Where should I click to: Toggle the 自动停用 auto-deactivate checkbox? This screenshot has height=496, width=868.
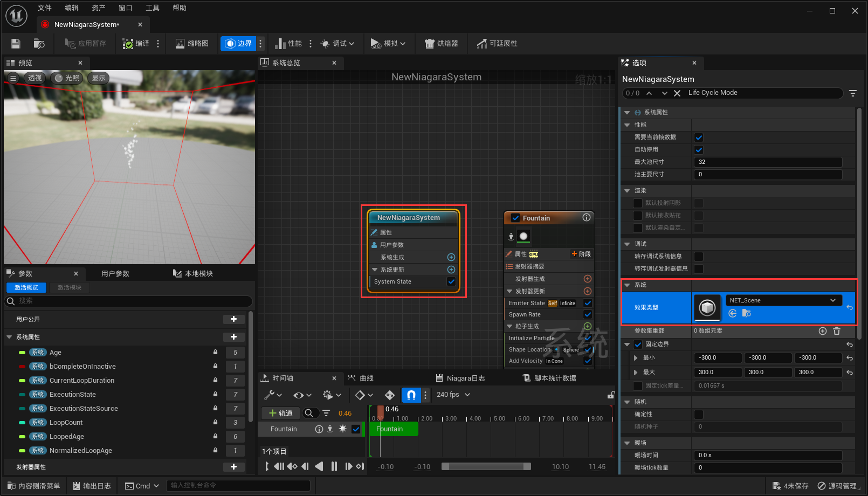(x=699, y=150)
